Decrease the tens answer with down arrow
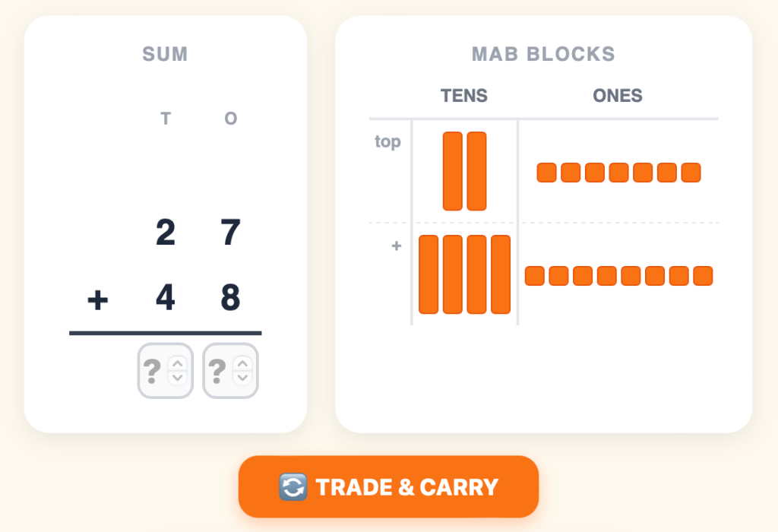The height and width of the screenshot is (532, 778). click(177, 378)
